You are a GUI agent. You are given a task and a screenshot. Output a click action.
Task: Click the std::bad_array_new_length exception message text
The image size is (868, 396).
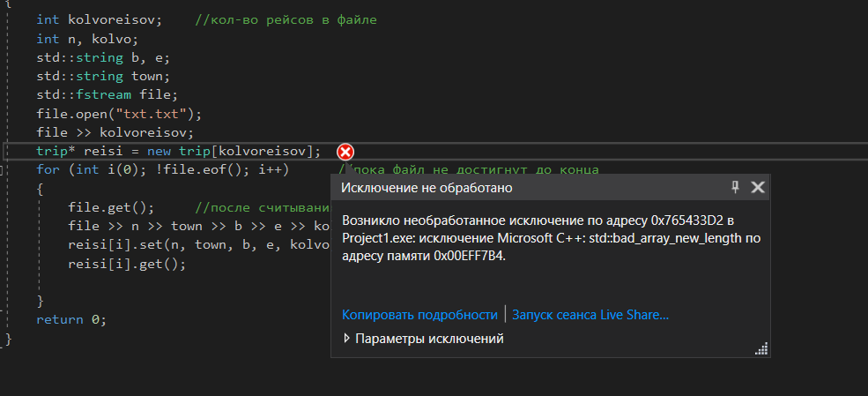point(546,237)
